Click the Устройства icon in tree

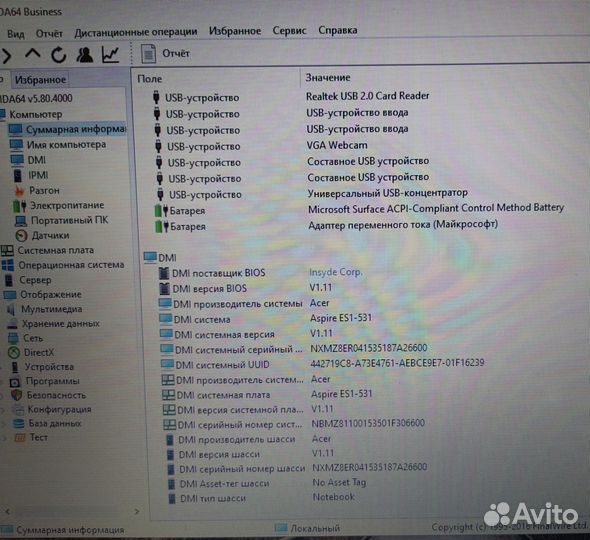pyautogui.click(x=15, y=367)
